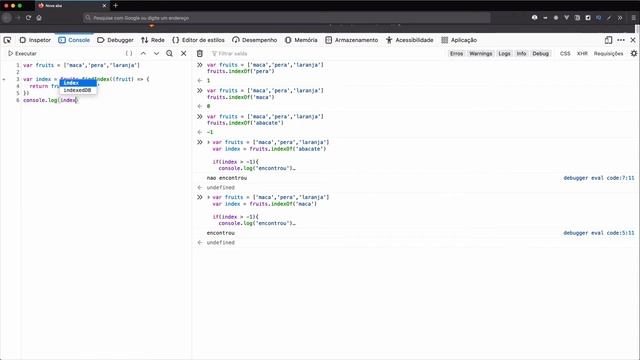This screenshot has width=640, height=360.
Task: Open Editor de estilos tab
Action: [198, 40]
